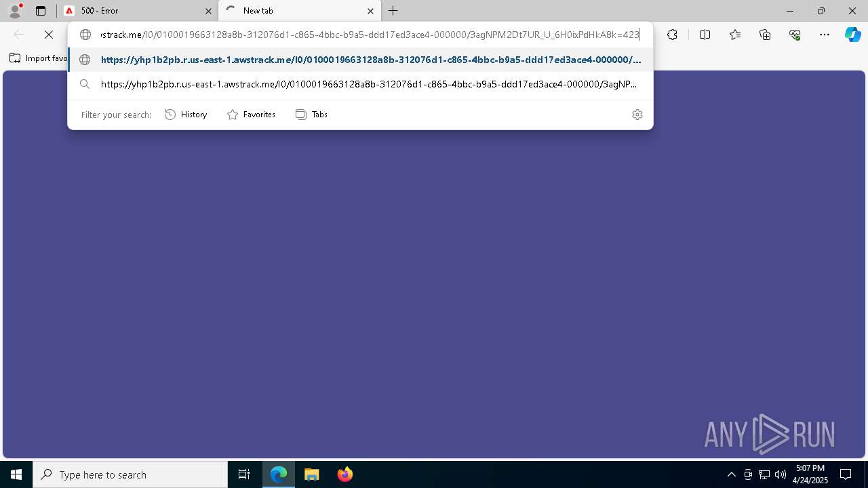Switch to the New tab tab
Image resolution: width=868 pixels, height=488 pixels.
(299, 11)
